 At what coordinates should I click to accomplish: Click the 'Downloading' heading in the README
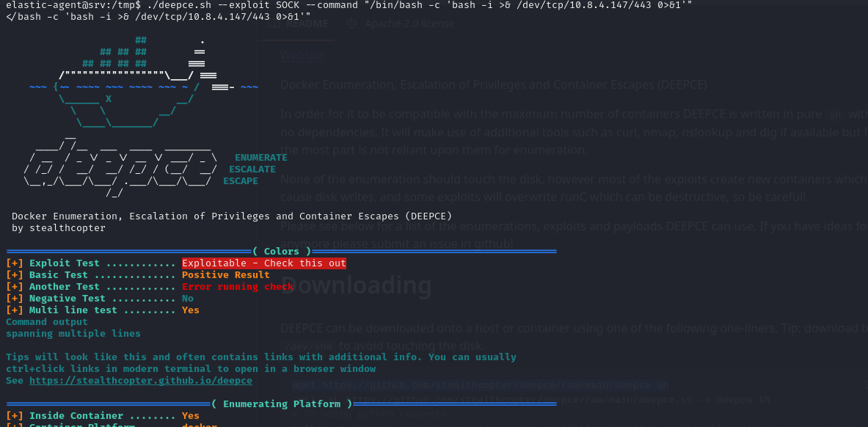pyautogui.click(x=356, y=285)
